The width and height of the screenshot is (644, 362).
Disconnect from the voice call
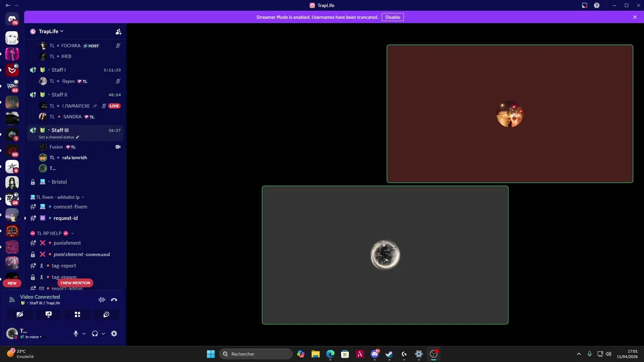coord(114,300)
